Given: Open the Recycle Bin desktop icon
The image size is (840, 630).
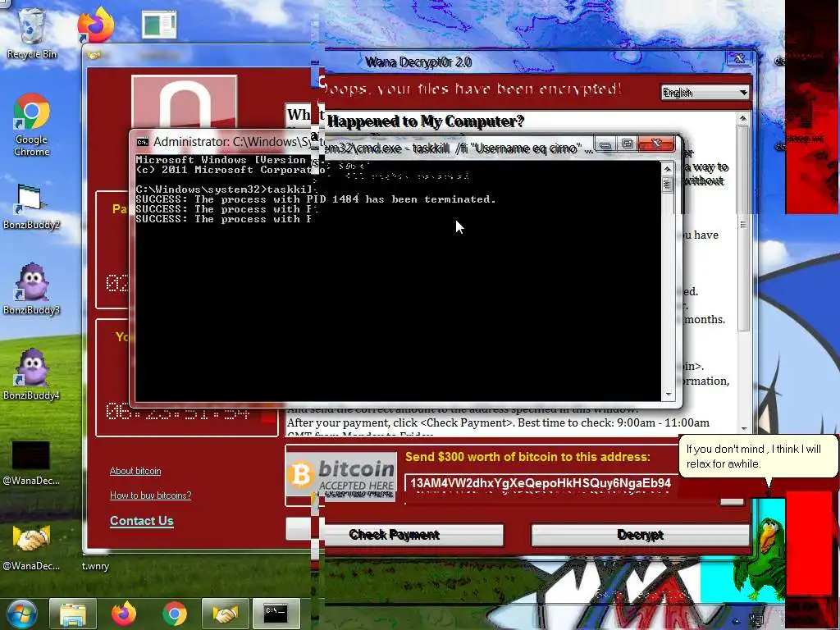Looking at the screenshot, I should point(32,33).
